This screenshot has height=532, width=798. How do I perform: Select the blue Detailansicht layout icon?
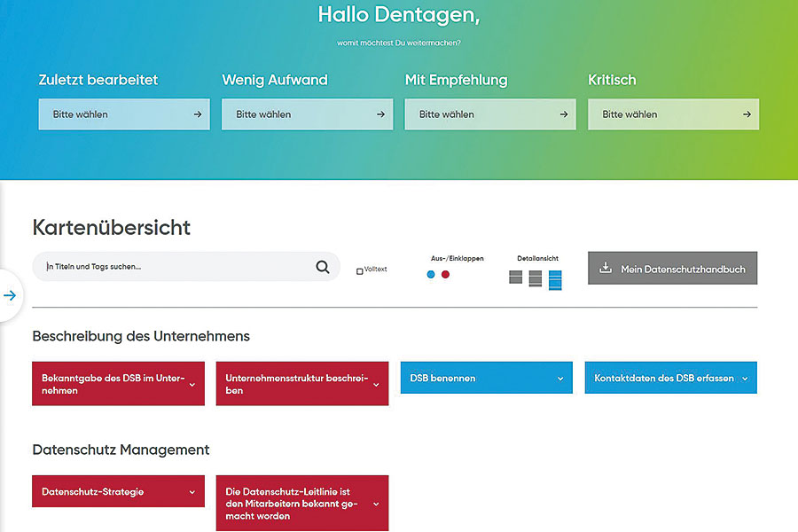click(x=555, y=280)
